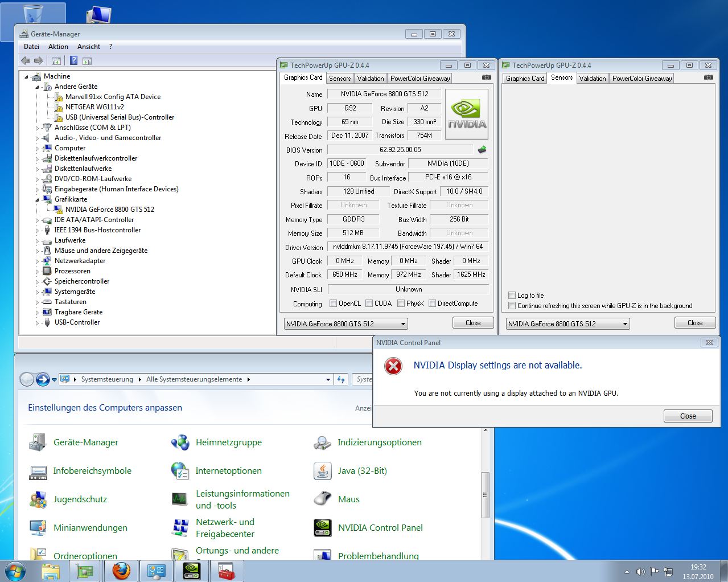Click Close button in left GPU-Z window
The height and width of the screenshot is (582, 728).
tap(473, 323)
